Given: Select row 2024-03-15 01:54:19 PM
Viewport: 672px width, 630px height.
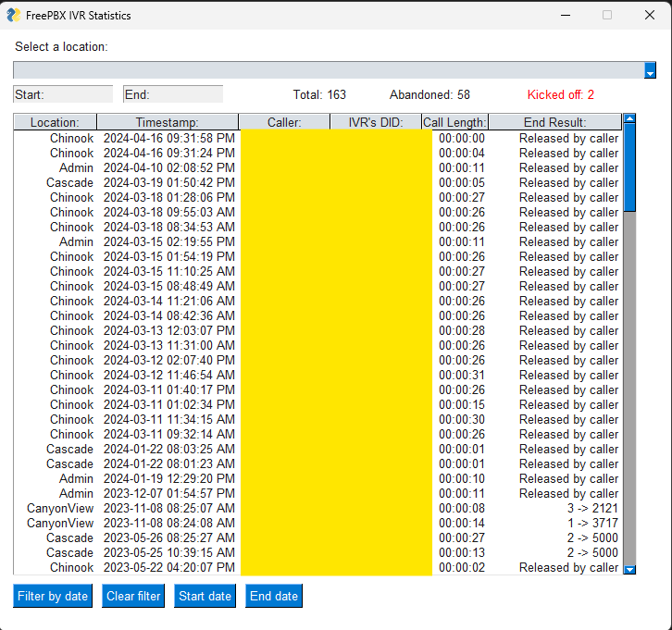Looking at the screenshot, I should click(317, 256).
